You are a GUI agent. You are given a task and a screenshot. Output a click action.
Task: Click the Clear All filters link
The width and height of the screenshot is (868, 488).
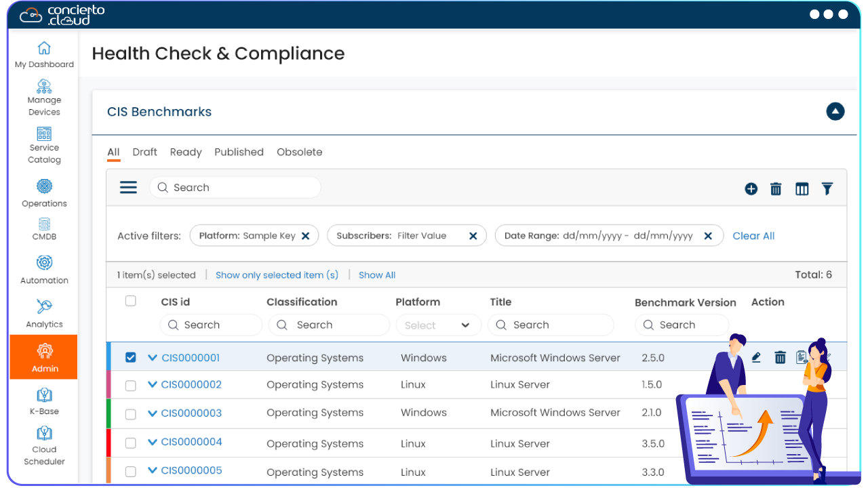tap(753, 236)
